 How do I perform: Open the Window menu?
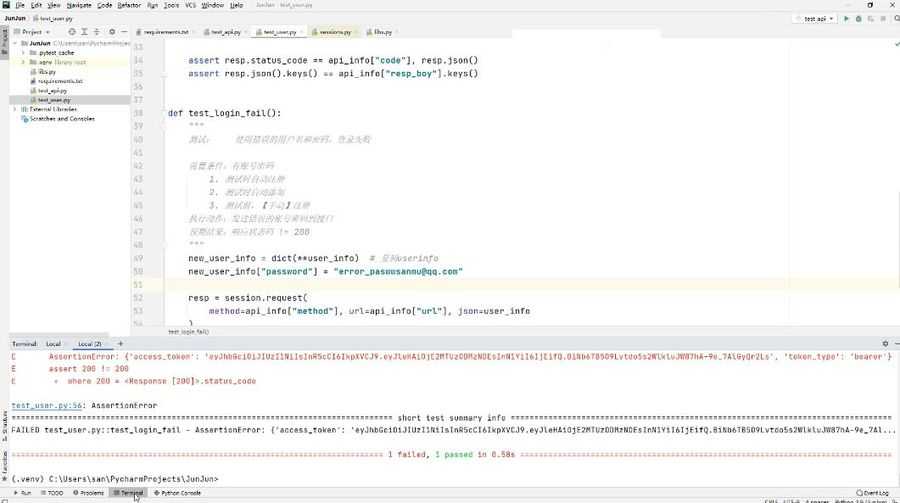click(x=212, y=5)
